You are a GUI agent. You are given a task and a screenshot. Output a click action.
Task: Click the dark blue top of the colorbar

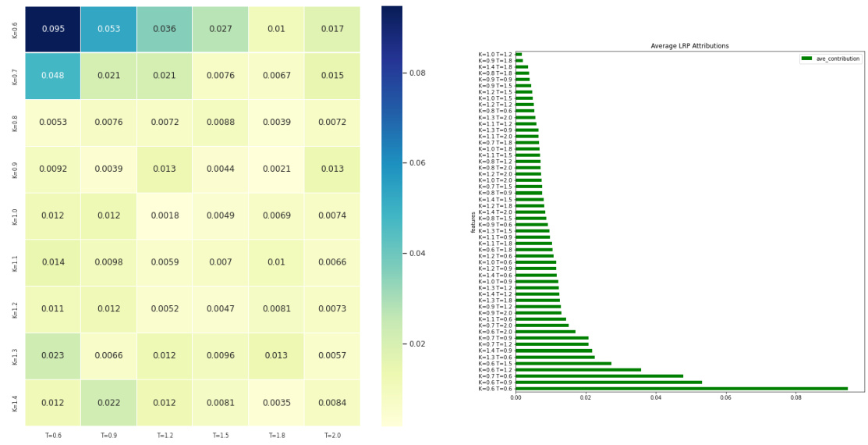click(x=392, y=14)
